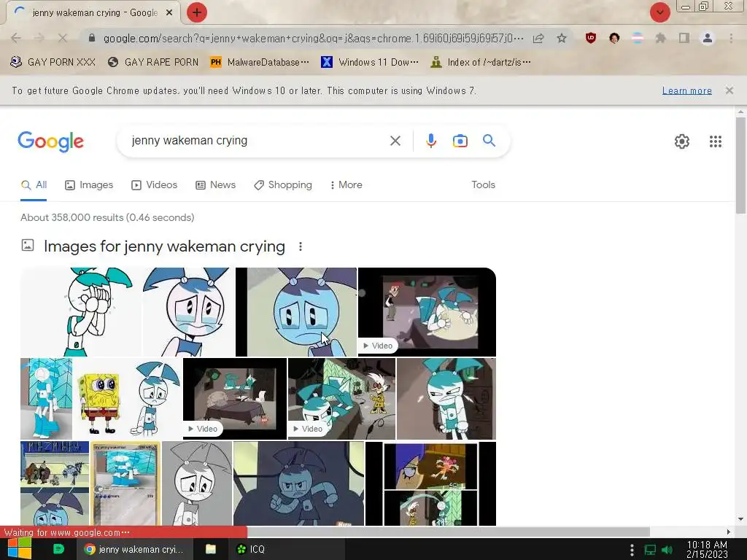Open the Windows 11 Dow... bookmark

click(370, 63)
